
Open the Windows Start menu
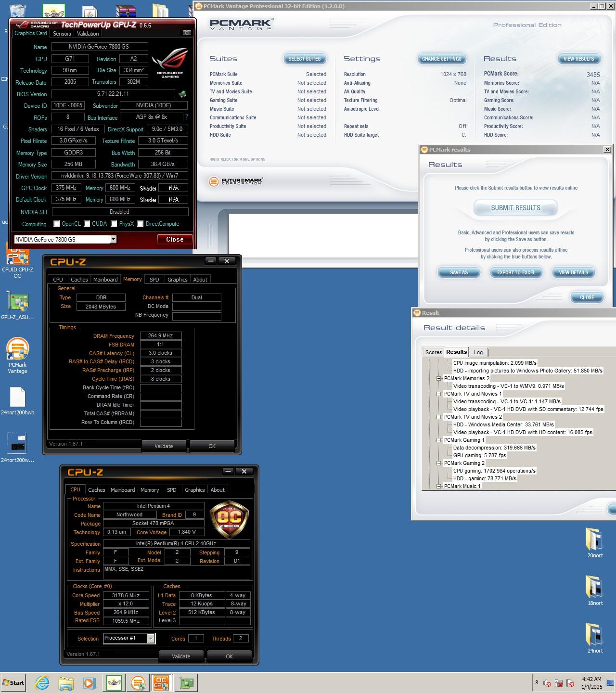13,683
